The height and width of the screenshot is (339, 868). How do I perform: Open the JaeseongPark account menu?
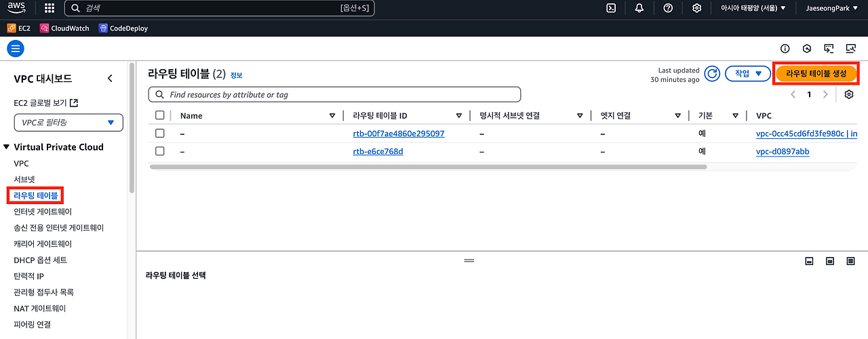(831, 8)
